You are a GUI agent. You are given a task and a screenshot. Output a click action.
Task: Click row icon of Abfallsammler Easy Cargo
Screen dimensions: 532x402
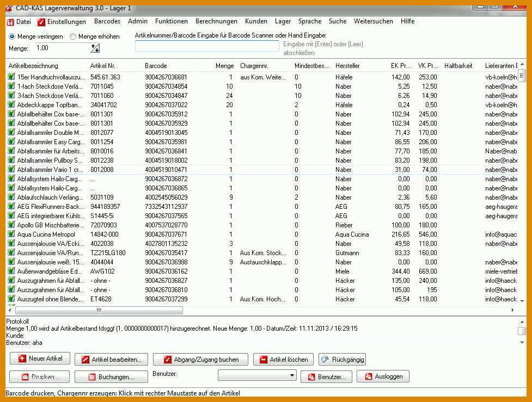tap(11, 141)
